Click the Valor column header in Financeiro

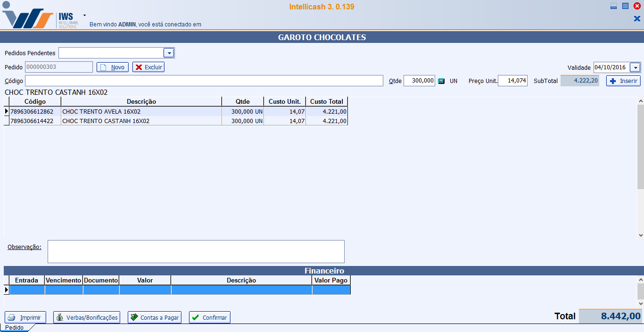tap(145, 280)
